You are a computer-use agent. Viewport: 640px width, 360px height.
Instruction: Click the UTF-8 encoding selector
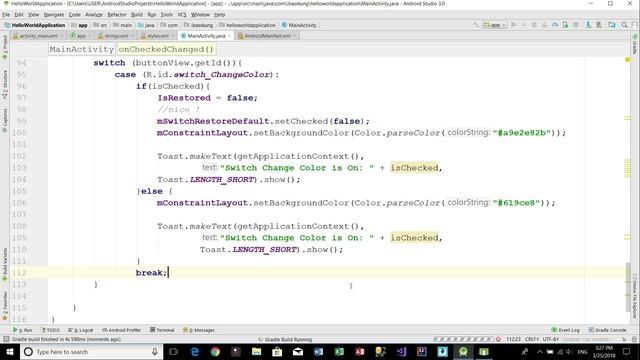pyautogui.click(x=551, y=339)
